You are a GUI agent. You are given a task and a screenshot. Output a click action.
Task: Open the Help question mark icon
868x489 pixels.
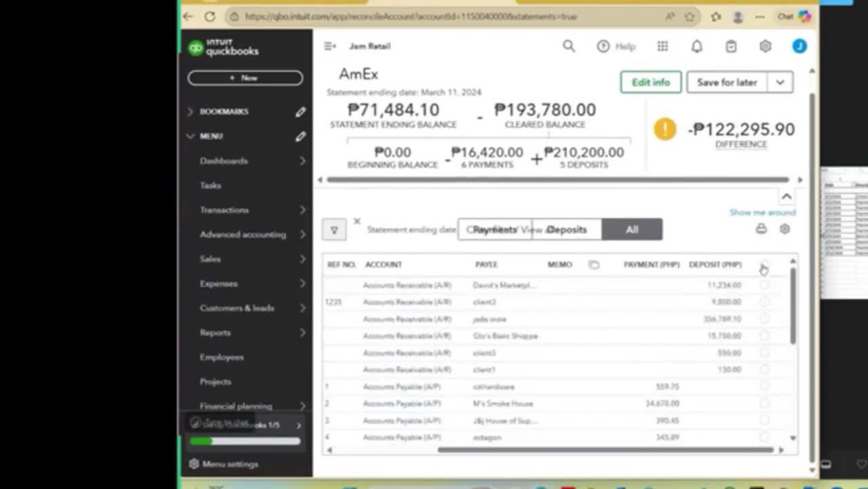[603, 46]
